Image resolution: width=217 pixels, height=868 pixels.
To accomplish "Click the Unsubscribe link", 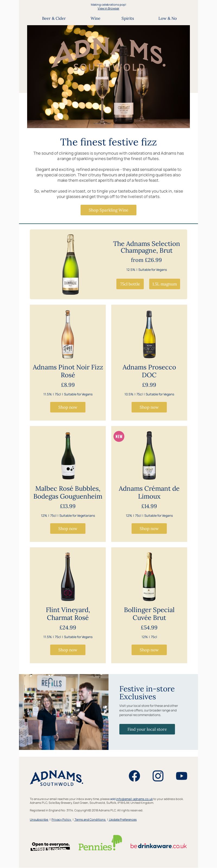I will pos(39,820).
